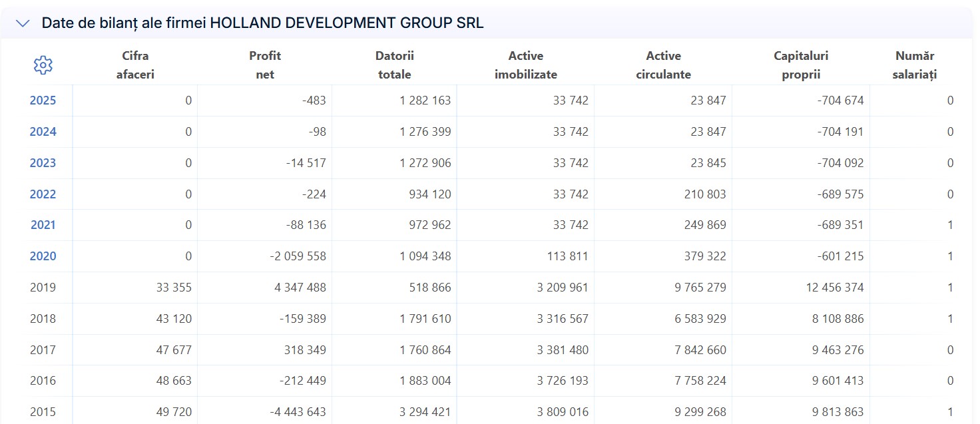Select the 2017 equity value 9 463 276

[x=839, y=350]
